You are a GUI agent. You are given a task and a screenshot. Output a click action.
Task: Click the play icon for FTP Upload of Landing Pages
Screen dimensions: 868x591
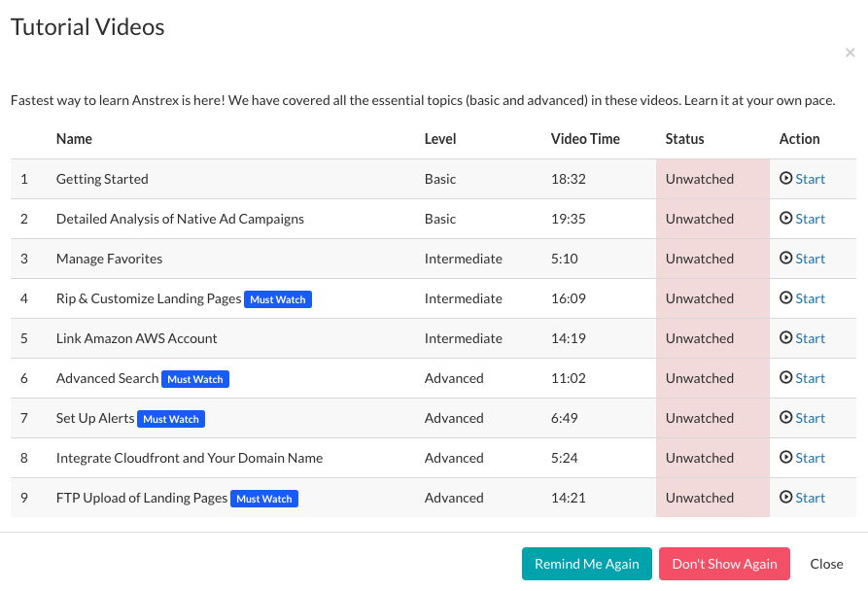(785, 498)
